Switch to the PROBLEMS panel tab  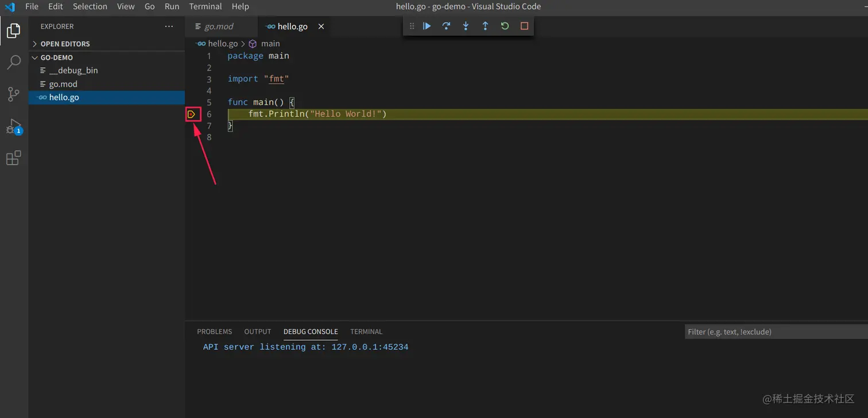[x=215, y=331]
